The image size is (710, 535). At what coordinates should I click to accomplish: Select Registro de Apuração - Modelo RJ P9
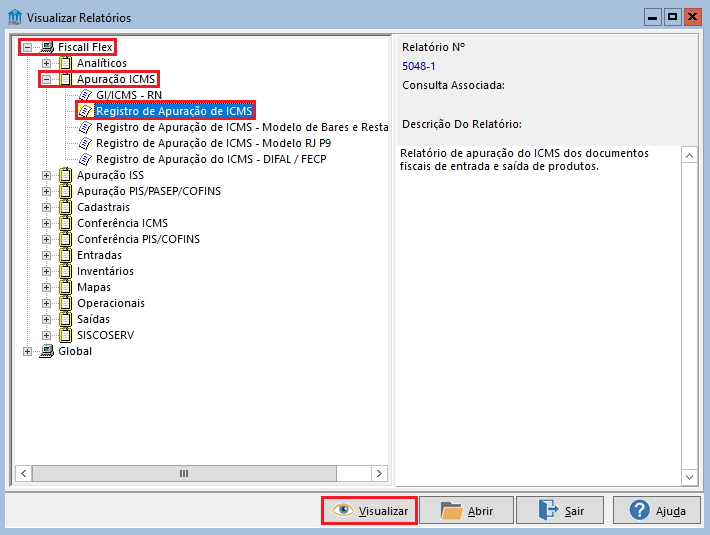pos(214,143)
